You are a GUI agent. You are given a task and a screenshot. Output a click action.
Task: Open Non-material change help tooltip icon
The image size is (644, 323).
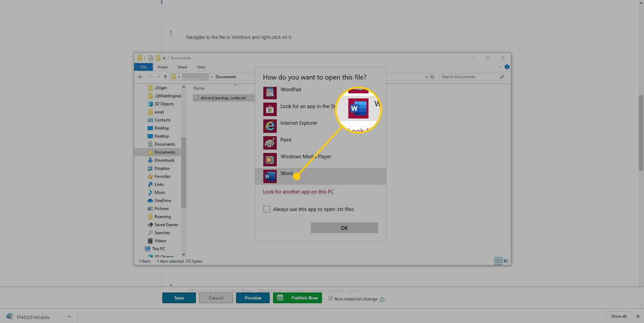click(382, 300)
